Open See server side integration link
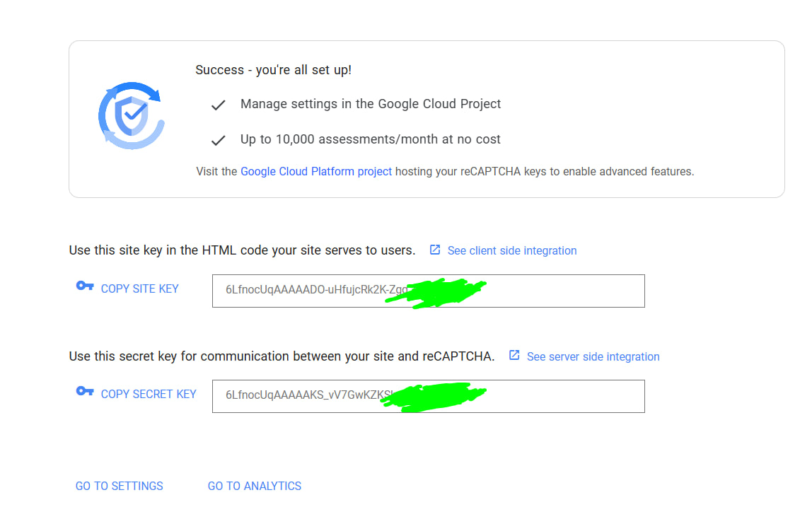 pyautogui.click(x=593, y=356)
